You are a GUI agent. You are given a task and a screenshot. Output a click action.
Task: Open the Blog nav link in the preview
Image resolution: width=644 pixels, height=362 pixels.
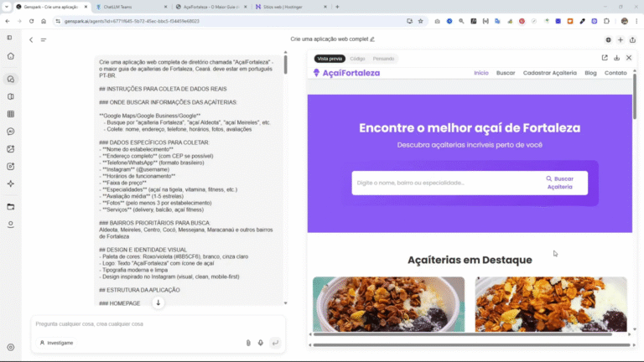(590, 73)
